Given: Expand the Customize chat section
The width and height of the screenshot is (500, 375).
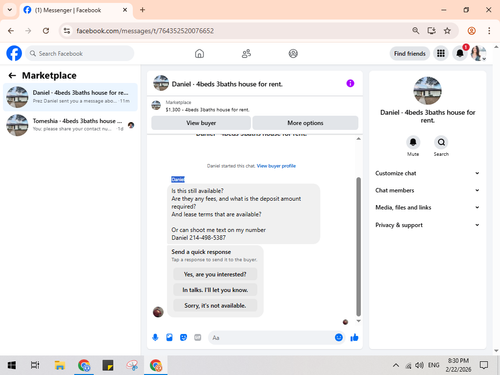Looking at the screenshot, I should pyautogui.click(x=427, y=173).
